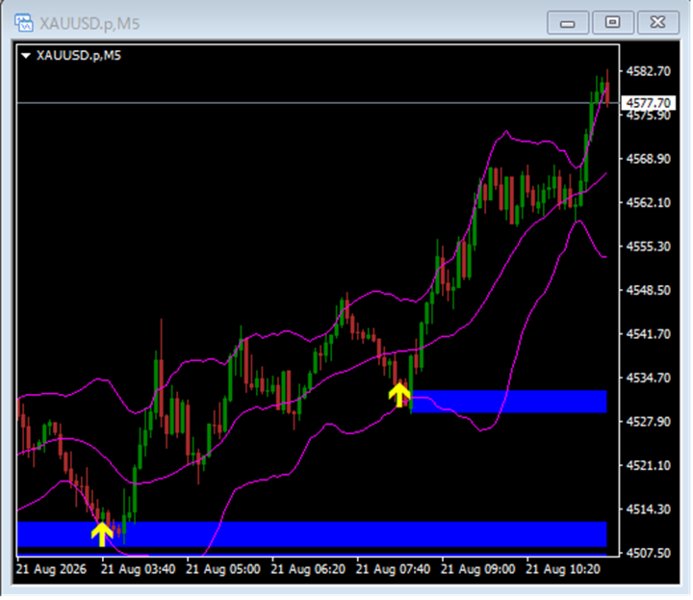Click the 21 Aug 06:20 time label
This screenshot has height=600, width=693.
tap(308, 569)
